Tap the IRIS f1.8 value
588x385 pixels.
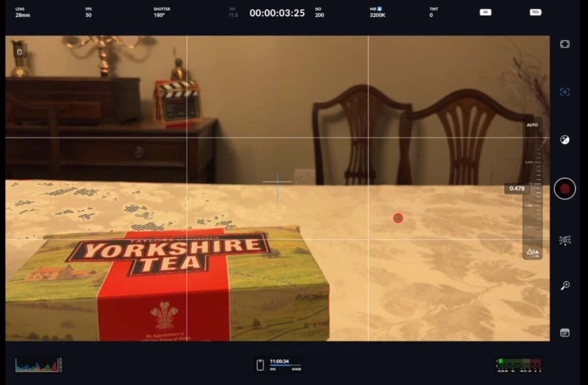click(233, 13)
